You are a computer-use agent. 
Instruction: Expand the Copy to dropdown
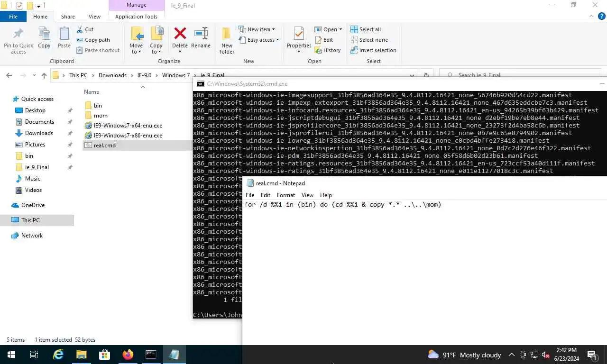[x=156, y=52]
